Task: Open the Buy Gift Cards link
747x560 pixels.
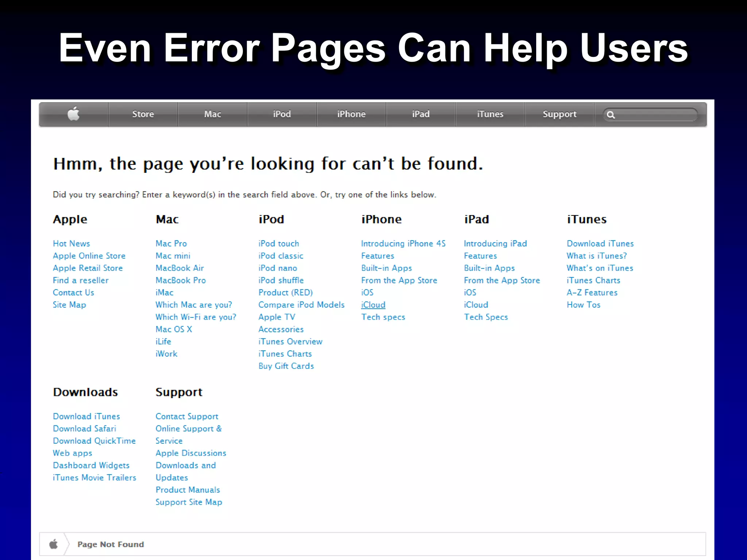Action: (x=286, y=366)
